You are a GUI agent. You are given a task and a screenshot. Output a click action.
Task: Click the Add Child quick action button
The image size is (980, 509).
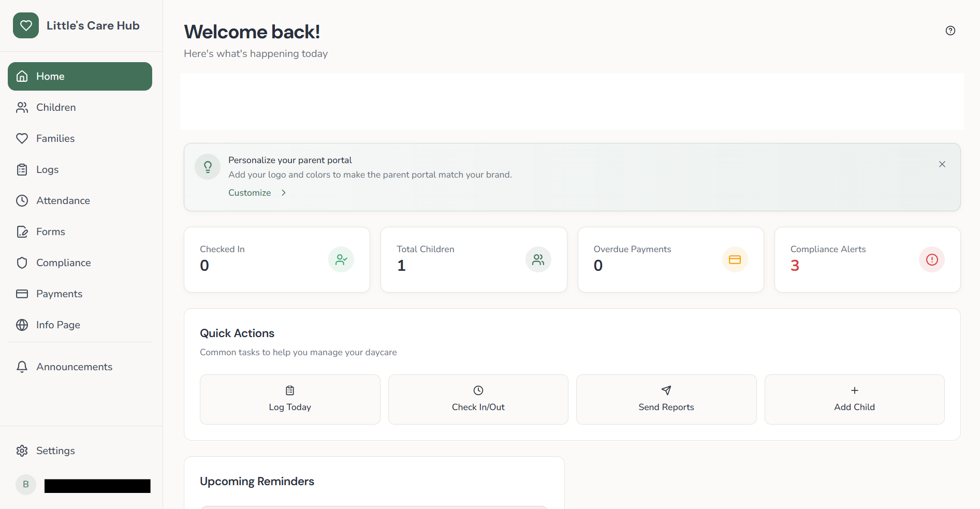pos(855,399)
